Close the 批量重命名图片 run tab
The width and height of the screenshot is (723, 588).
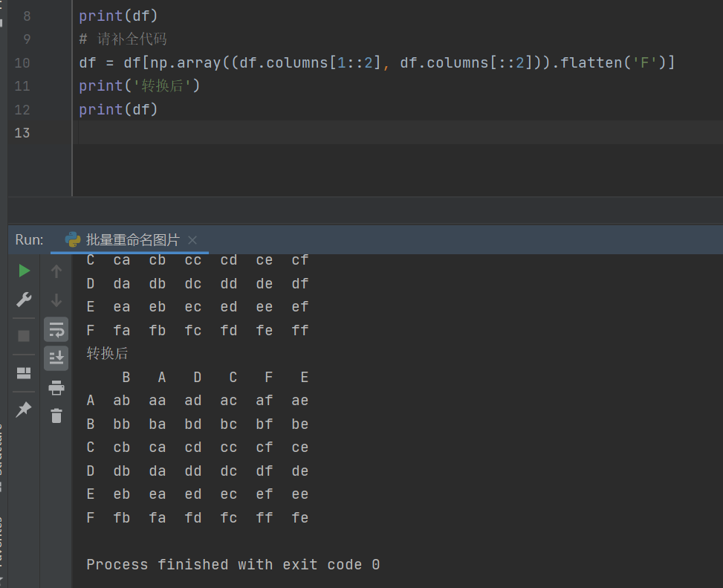[x=192, y=240]
